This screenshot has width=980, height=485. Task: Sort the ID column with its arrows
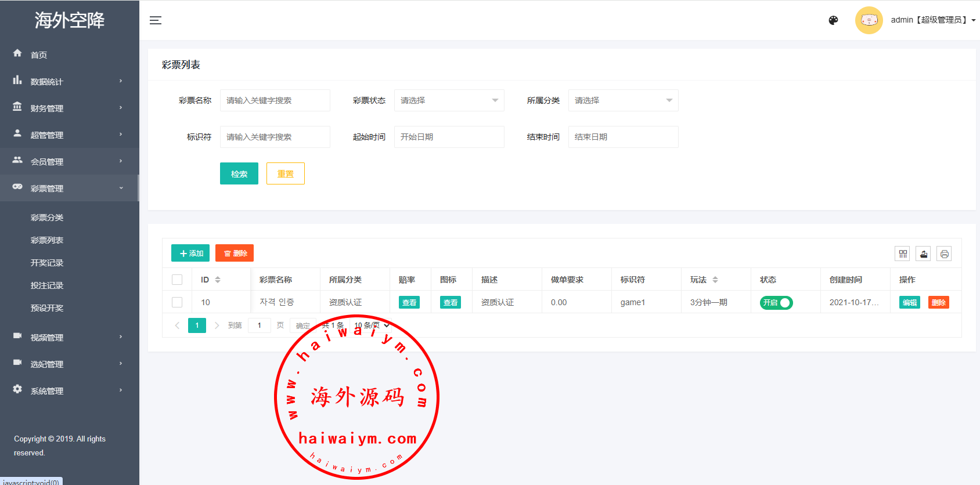[218, 280]
